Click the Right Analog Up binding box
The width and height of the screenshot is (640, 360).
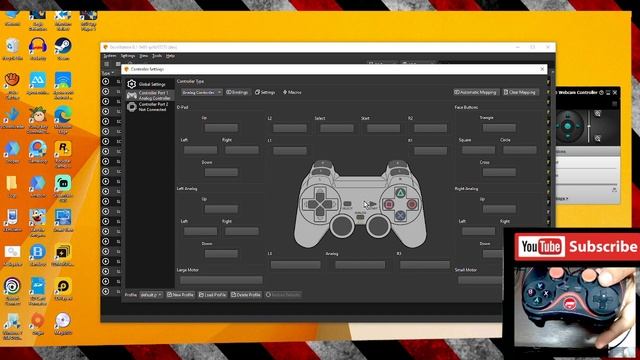pos(499,209)
